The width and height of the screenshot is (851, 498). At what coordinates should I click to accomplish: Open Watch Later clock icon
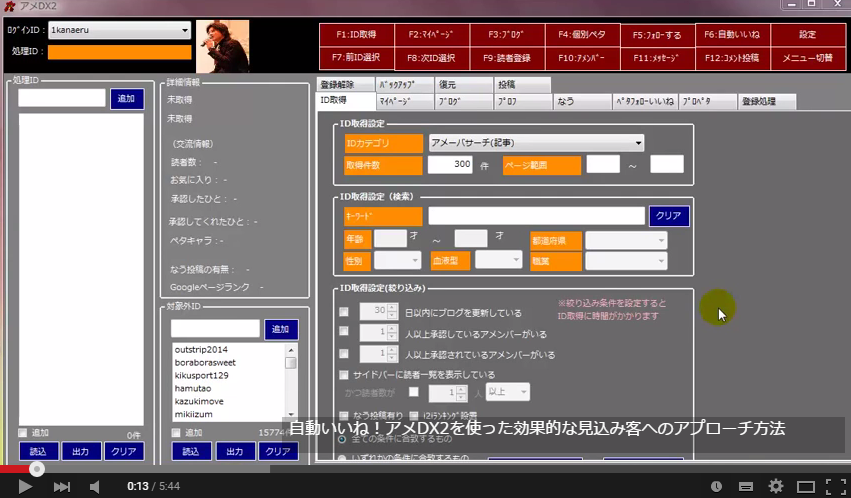(716, 487)
